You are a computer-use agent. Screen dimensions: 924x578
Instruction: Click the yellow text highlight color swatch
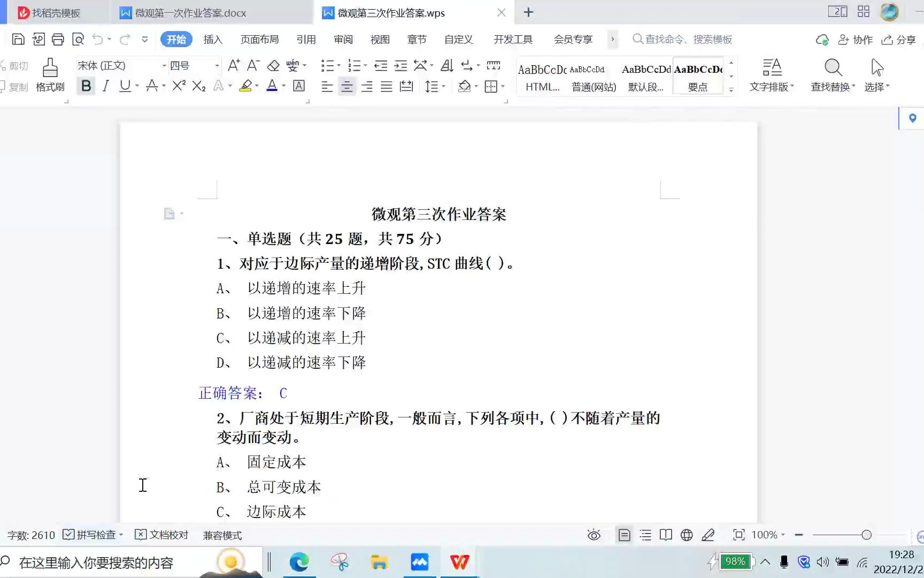click(x=245, y=86)
